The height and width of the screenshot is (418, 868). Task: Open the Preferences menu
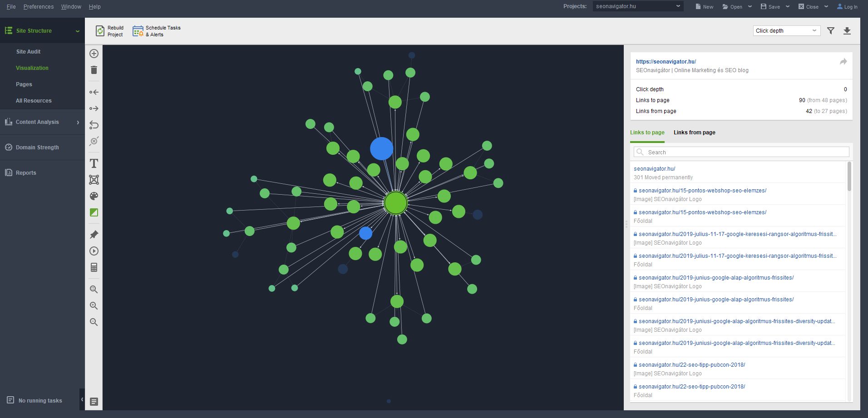pos(39,7)
